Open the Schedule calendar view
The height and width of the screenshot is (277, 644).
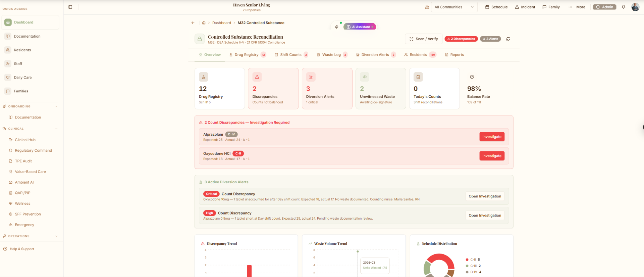point(496,7)
